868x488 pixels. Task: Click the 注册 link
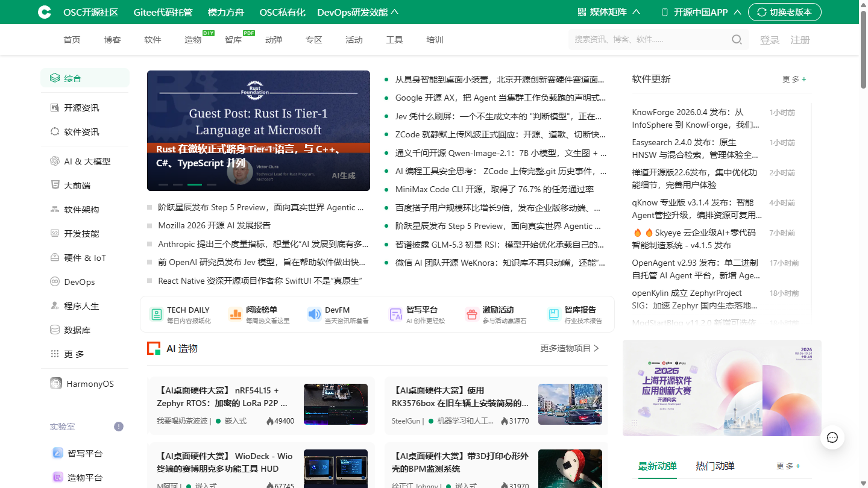(800, 40)
